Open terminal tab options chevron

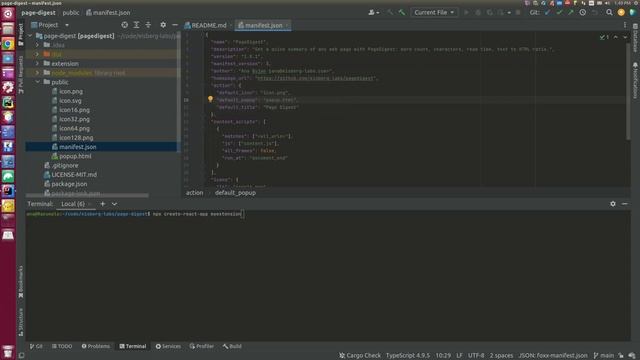tap(114, 204)
